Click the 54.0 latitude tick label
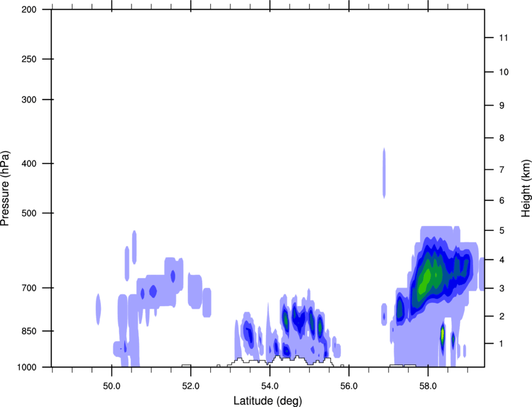The height and width of the screenshot is (407, 532). [270, 386]
